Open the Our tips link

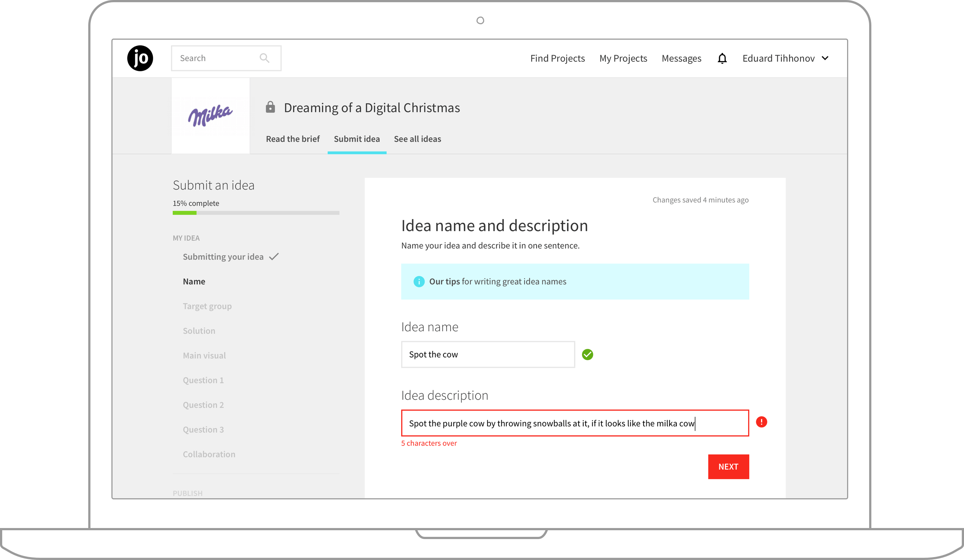pos(444,282)
